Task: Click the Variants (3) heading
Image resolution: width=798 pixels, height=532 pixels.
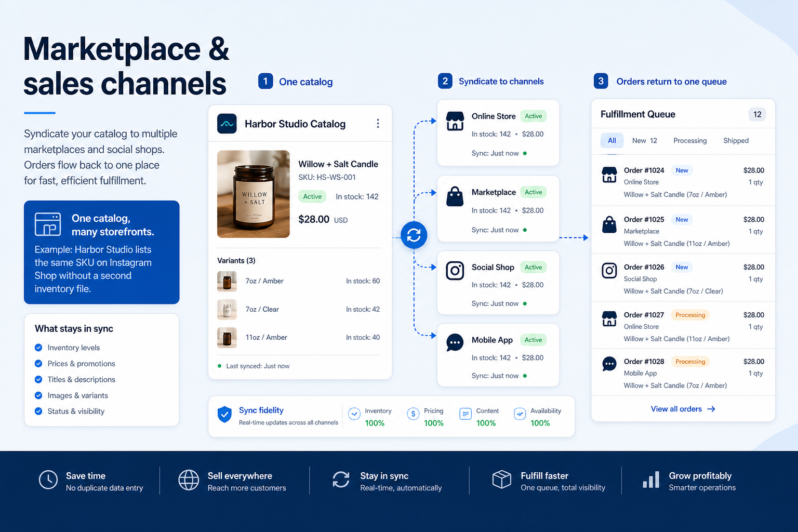Action: pos(236,260)
